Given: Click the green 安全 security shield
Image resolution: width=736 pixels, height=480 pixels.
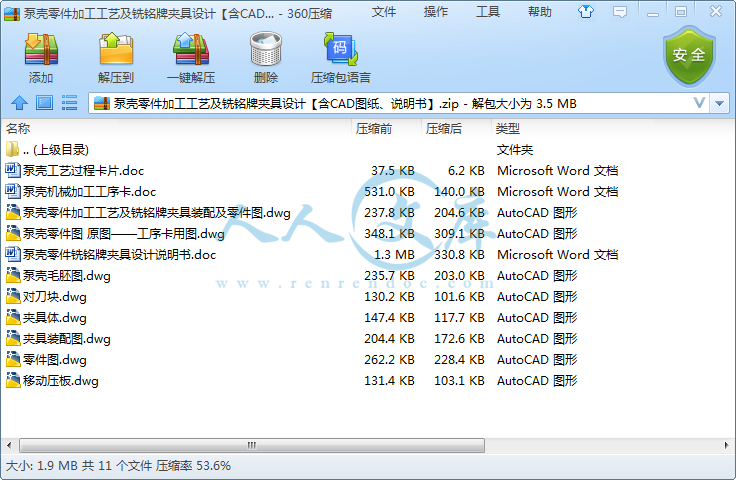Looking at the screenshot, I should tap(689, 56).
